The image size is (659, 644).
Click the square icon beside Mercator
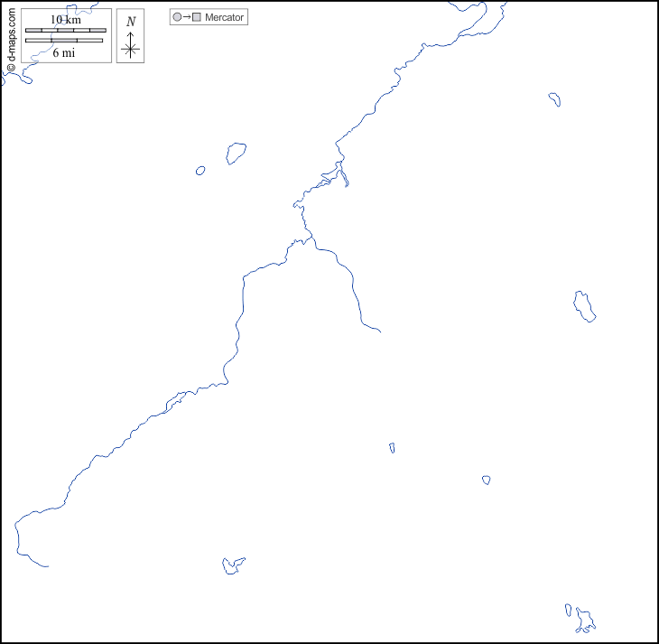click(196, 17)
